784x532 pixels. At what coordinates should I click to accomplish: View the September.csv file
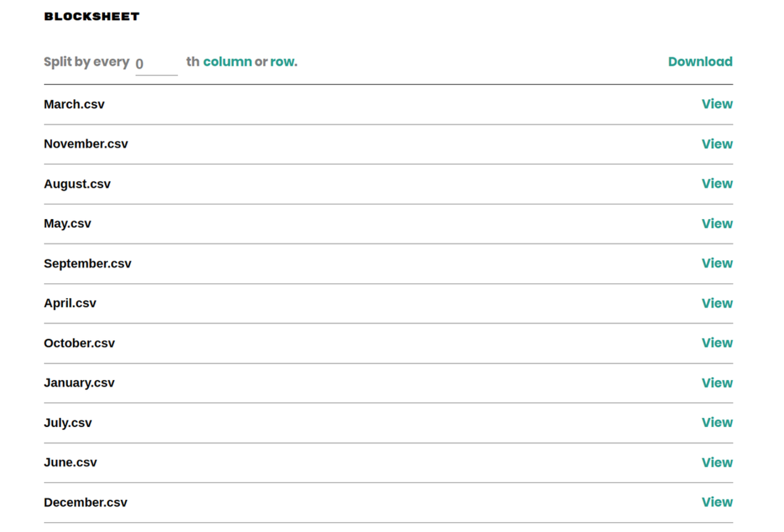(717, 264)
